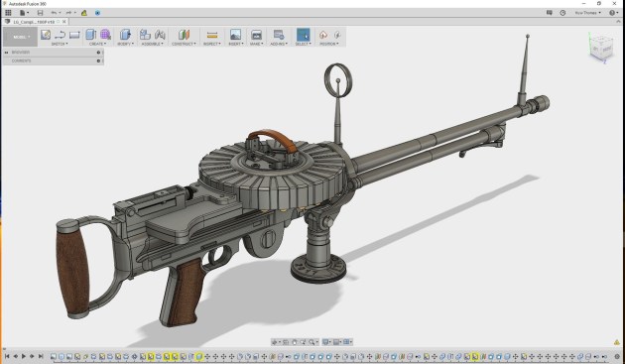Open the CREATE dropdown menu
The width and height of the screenshot is (625, 364).
coord(97,44)
